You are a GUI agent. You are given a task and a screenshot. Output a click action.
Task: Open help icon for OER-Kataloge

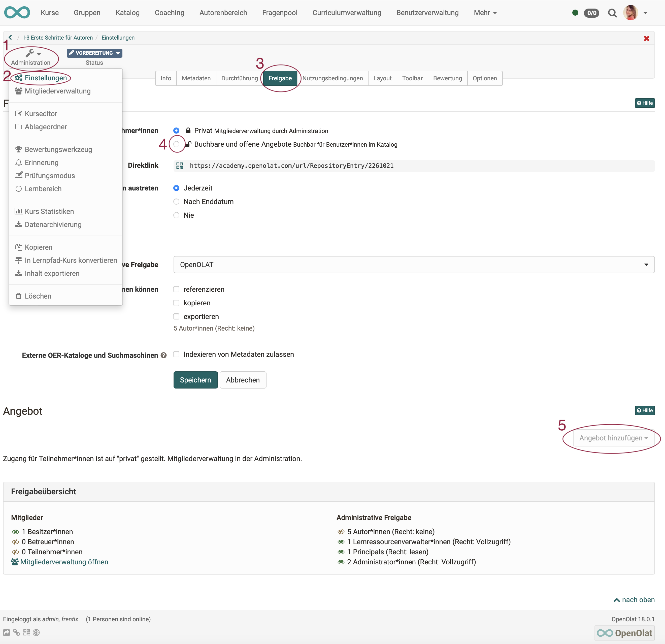[x=163, y=355]
